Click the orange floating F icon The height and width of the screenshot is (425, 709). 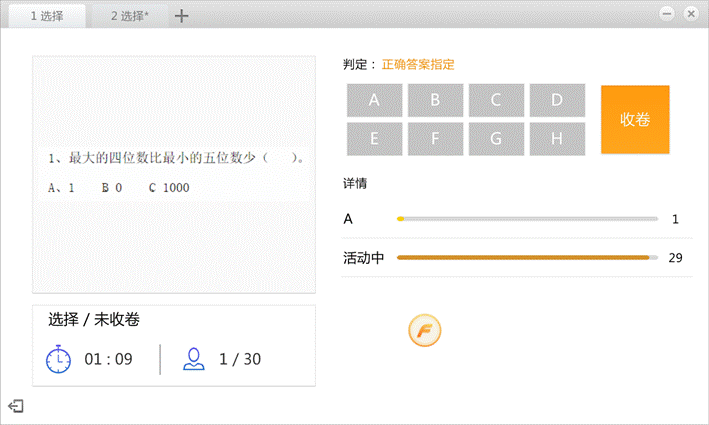(x=424, y=330)
